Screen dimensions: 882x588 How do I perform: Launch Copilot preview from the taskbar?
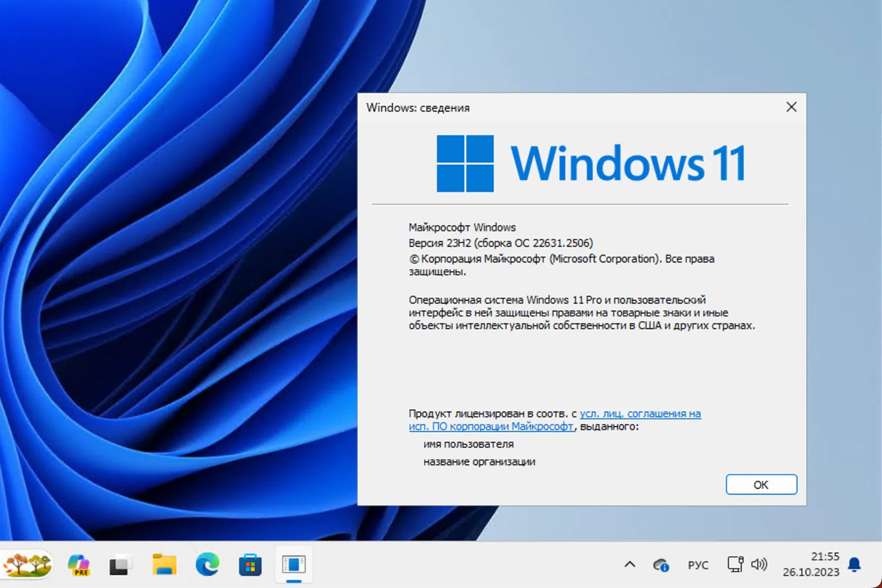[x=79, y=565]
